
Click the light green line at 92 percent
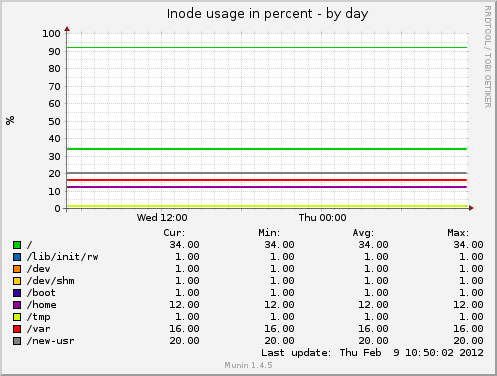click(x=267, y=48)
